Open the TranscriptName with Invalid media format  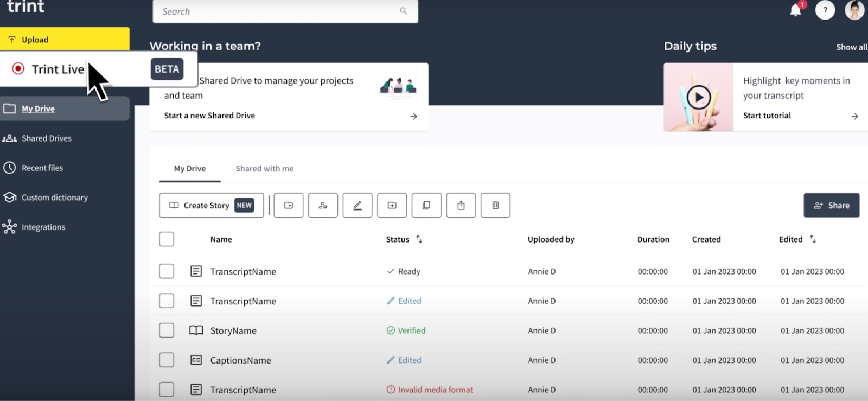[243, 390]
